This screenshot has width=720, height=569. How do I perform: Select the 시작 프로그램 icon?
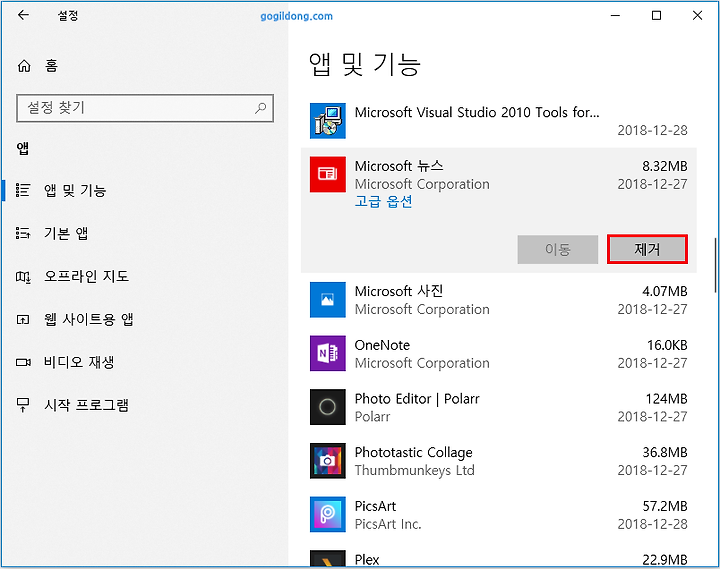23,405
